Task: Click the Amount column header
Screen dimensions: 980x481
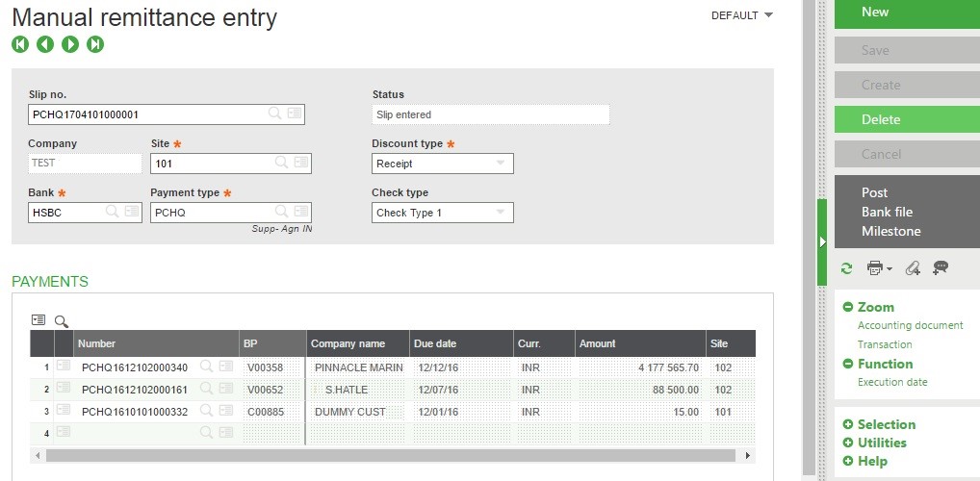Action: pos(640,343)
